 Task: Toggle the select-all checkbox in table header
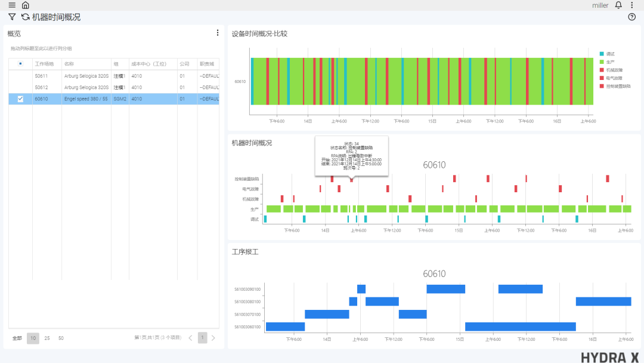click(20, 64)
